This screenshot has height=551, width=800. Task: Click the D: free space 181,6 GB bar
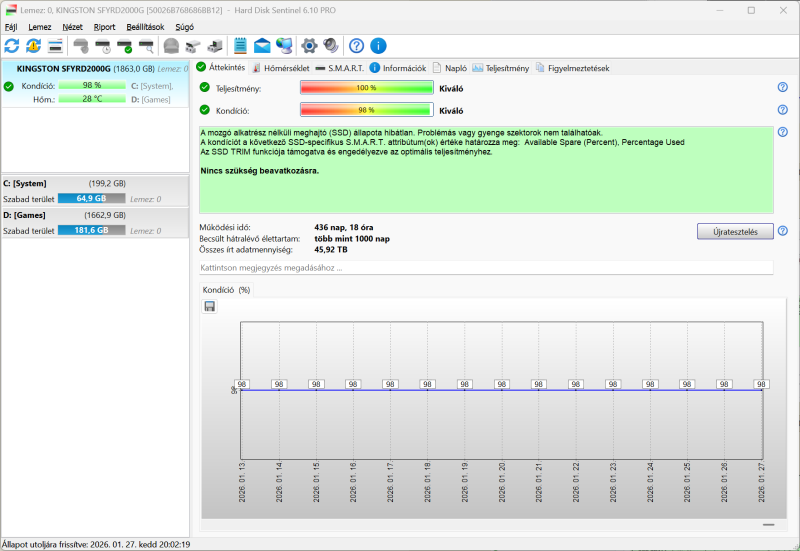[x=91, y=230]
